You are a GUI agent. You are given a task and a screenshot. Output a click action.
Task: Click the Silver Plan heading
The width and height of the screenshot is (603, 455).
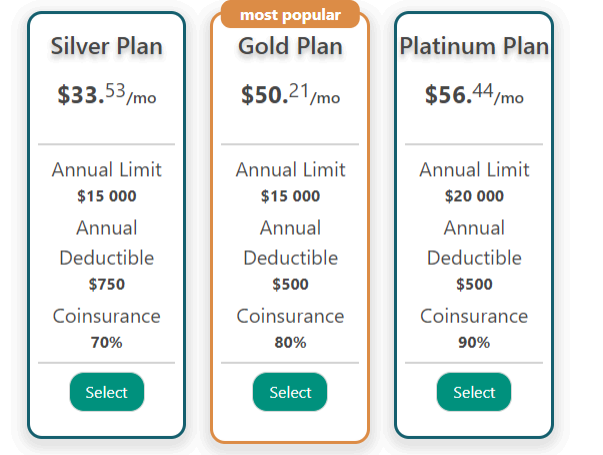coord(106,46)
